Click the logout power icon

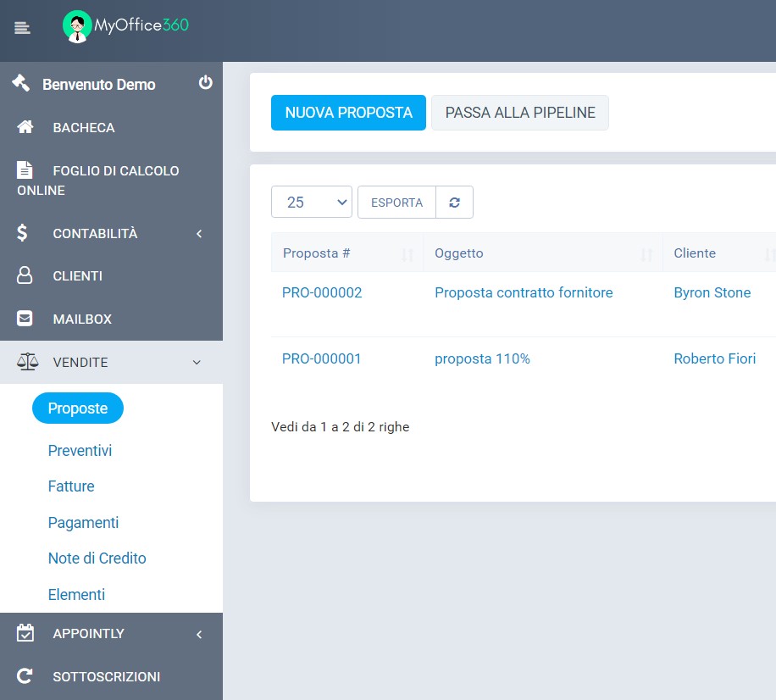205,82
